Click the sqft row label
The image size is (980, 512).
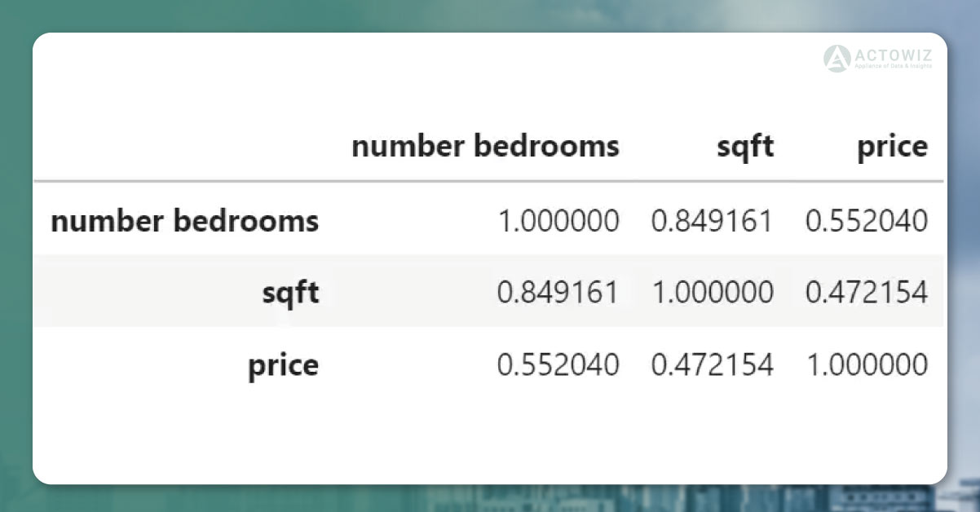point(290,293)
